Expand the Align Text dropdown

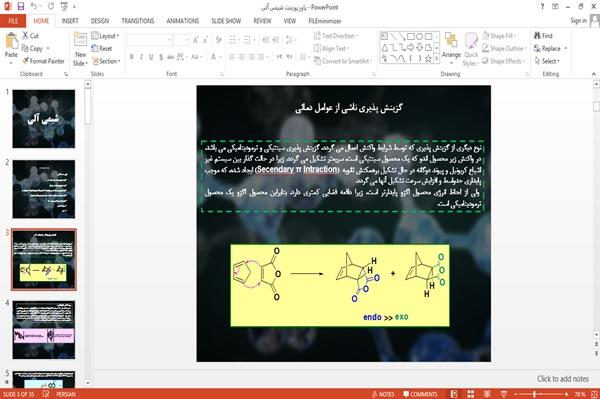[331, 48]
